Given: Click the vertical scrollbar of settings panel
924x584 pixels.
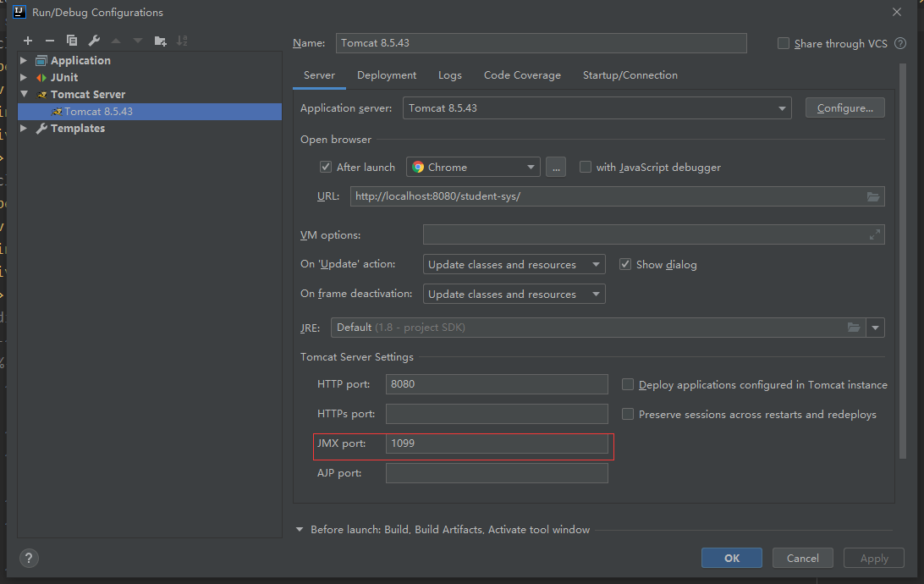Looking at the screenshot, I should point(902,261).
